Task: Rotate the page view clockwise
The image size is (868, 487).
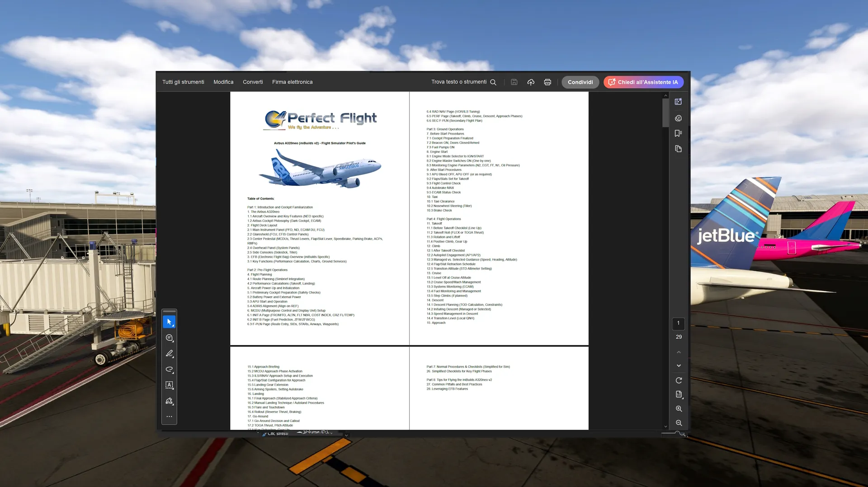Action: (679, 380)
